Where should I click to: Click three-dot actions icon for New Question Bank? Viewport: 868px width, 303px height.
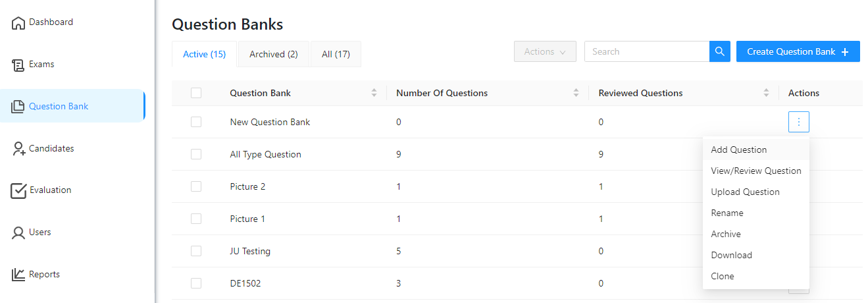798,122
